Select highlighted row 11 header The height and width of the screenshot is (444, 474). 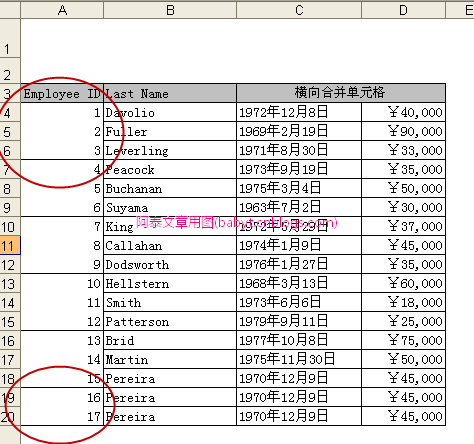[x=10, y=246]
